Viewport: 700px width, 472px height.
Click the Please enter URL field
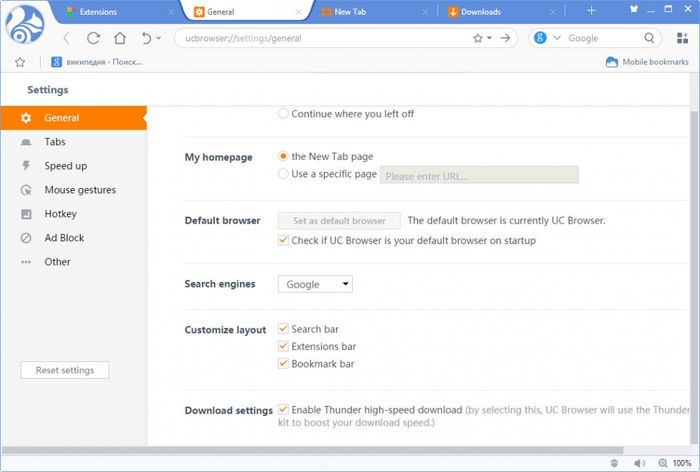click(479, 175)
